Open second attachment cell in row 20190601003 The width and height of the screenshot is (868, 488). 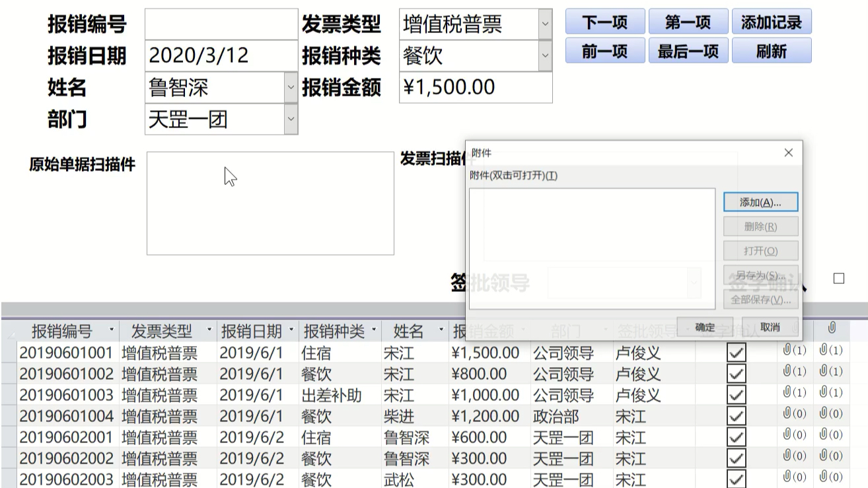832,393
